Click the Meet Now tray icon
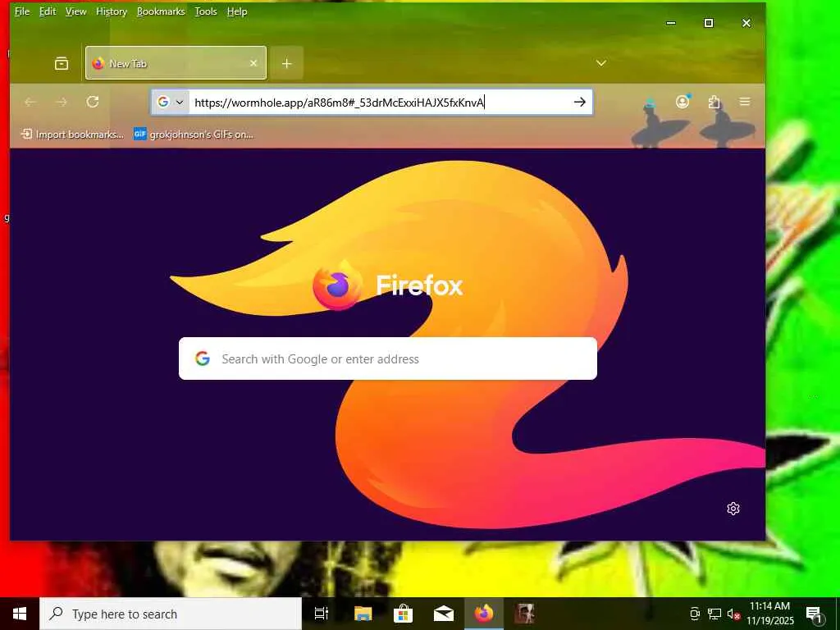 pyautogui.click(x=695, y=614)
